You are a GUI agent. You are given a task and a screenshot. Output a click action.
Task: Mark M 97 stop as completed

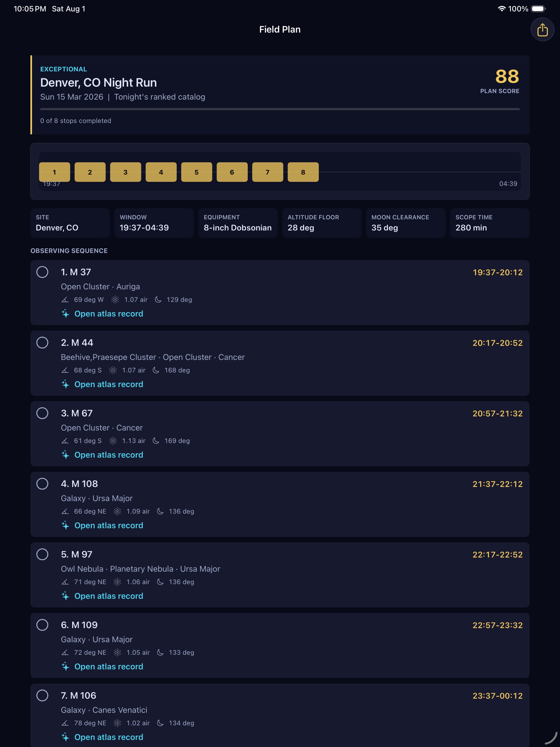tap(42, 554)
